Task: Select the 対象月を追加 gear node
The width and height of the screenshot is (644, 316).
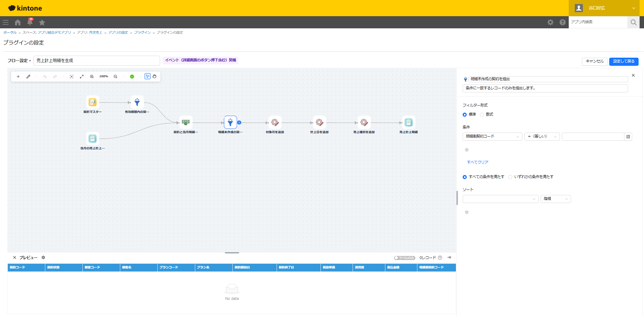Action: 275,122
